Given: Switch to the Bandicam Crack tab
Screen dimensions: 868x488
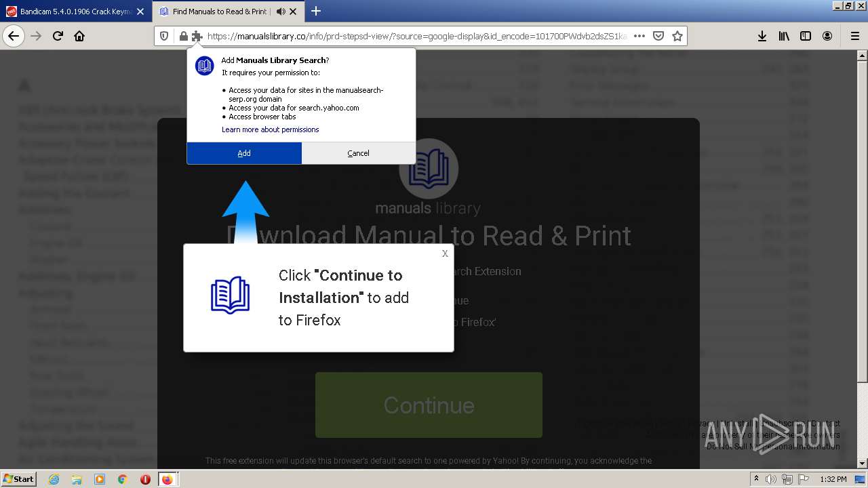Looking at the screenshot, I should pyautogui.click(x=75, y=12).
